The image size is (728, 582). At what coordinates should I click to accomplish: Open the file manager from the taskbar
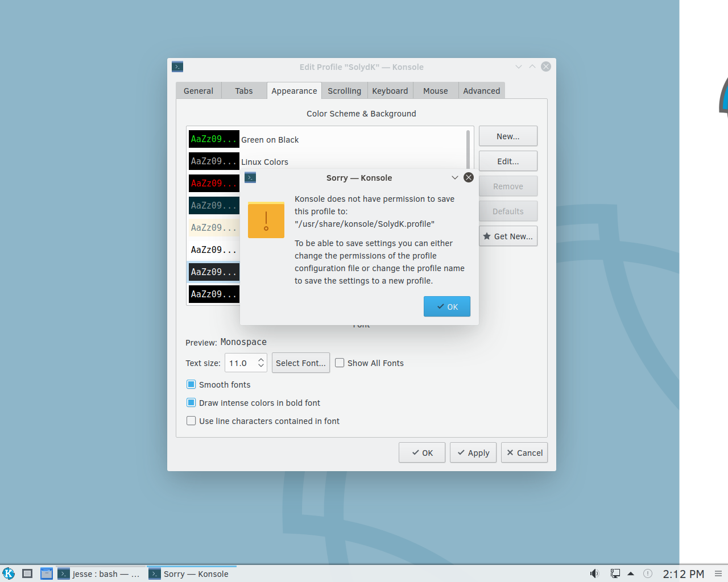click(47, 573)
